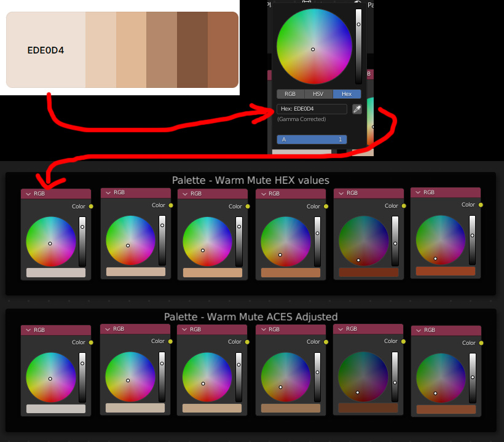
Task: Click the alpha A slider in the color picker
Action: 312,140
